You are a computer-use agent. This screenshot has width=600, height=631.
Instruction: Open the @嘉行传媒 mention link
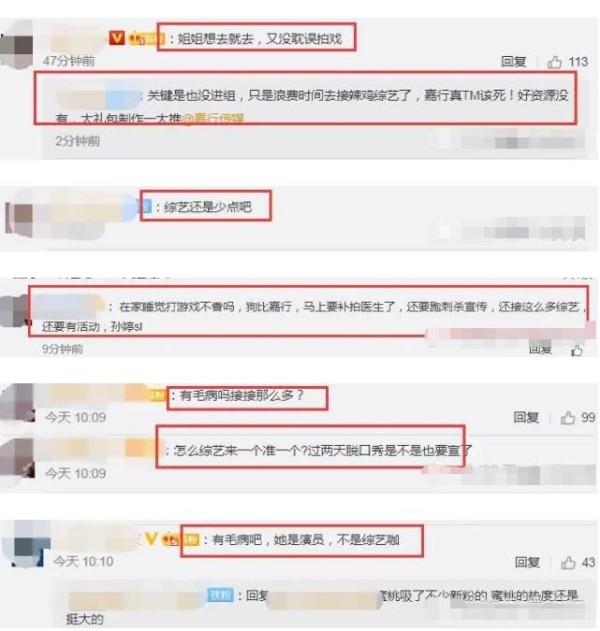(213, 119)
